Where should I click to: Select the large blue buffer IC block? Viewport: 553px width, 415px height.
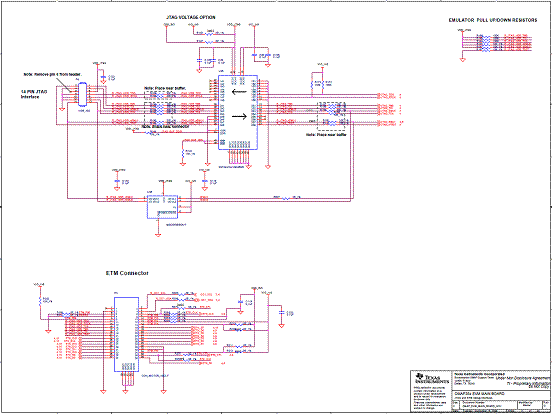238,112
